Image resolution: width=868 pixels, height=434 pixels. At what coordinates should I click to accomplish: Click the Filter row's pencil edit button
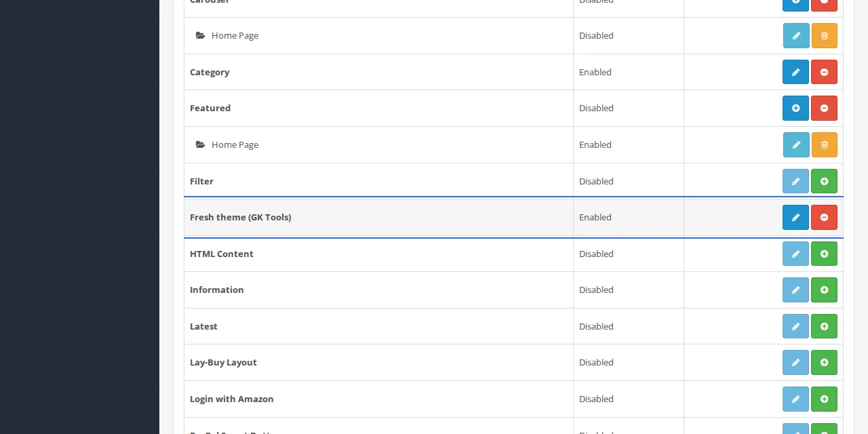(x=796, y=181)
